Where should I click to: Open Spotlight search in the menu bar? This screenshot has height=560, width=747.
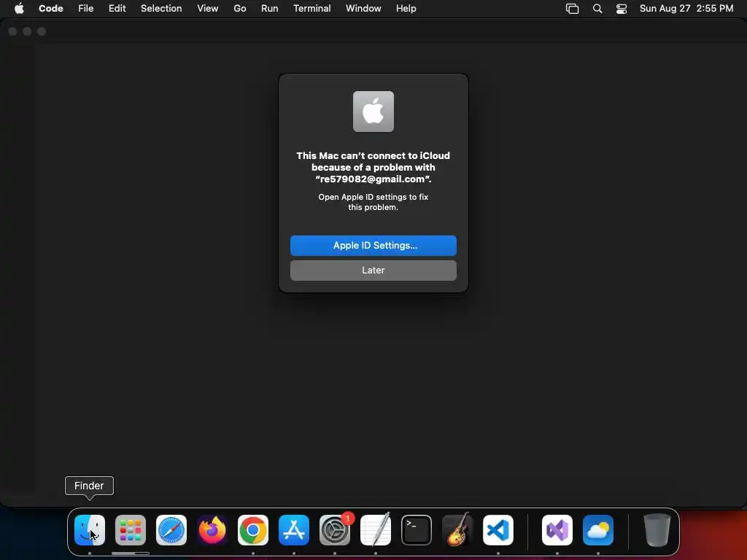pyautogui.click(x=597, y=9)
